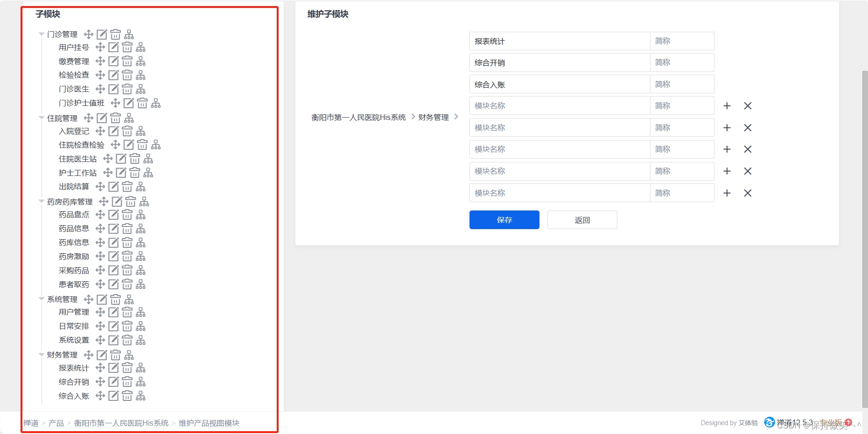Add a row after the last module row
Screen dimensions: 868x434
727,193
